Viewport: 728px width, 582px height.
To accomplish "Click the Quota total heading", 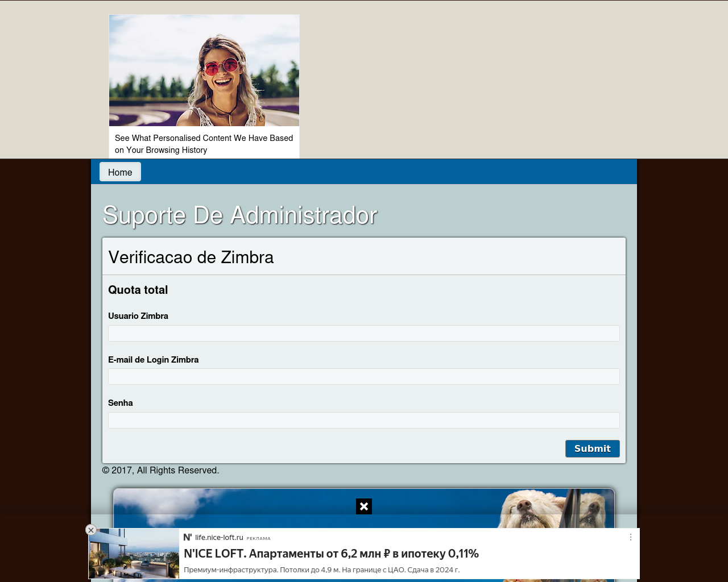I will point(138,290).
